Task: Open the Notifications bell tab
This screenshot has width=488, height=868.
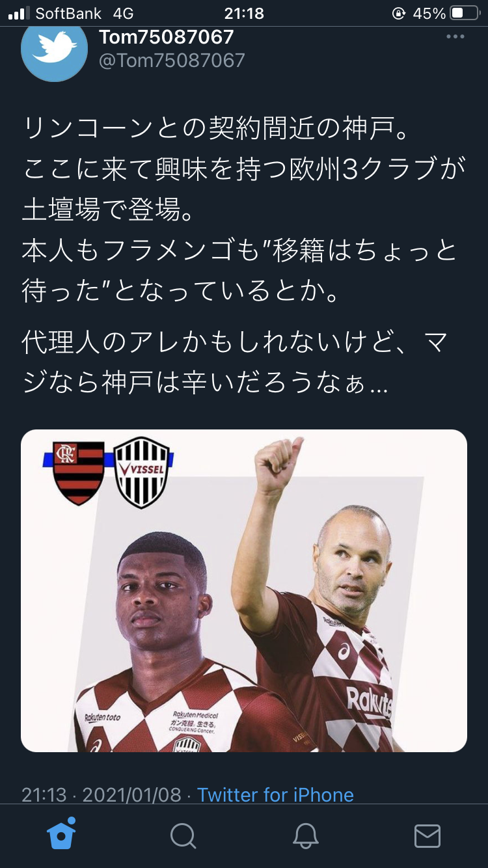Action: click(x=305, y=836)
